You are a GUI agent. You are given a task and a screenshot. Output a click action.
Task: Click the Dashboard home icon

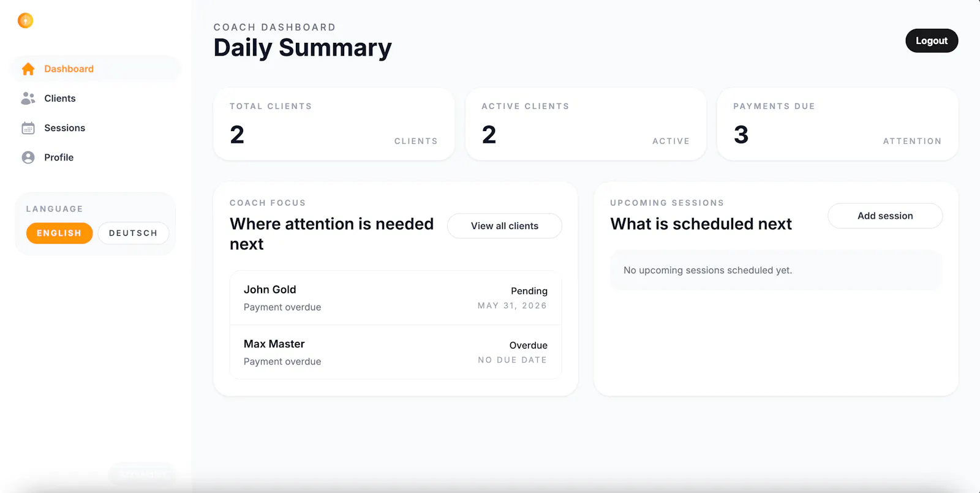point(28,69)
